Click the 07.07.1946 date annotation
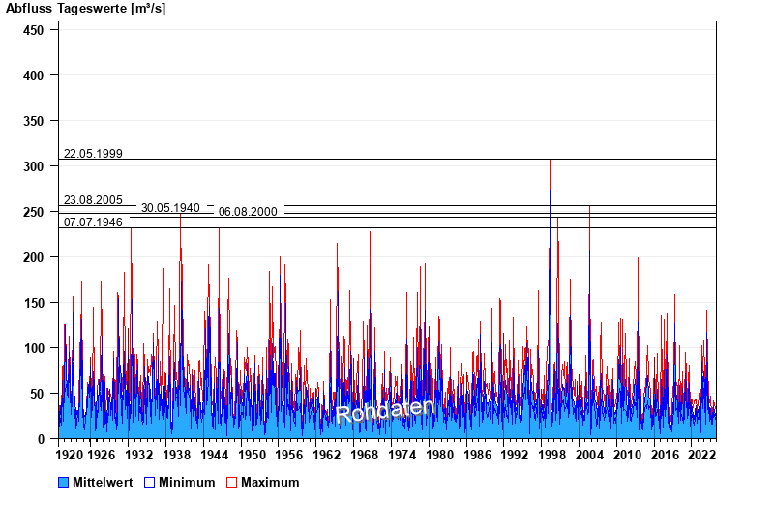 tap(93, 222)
